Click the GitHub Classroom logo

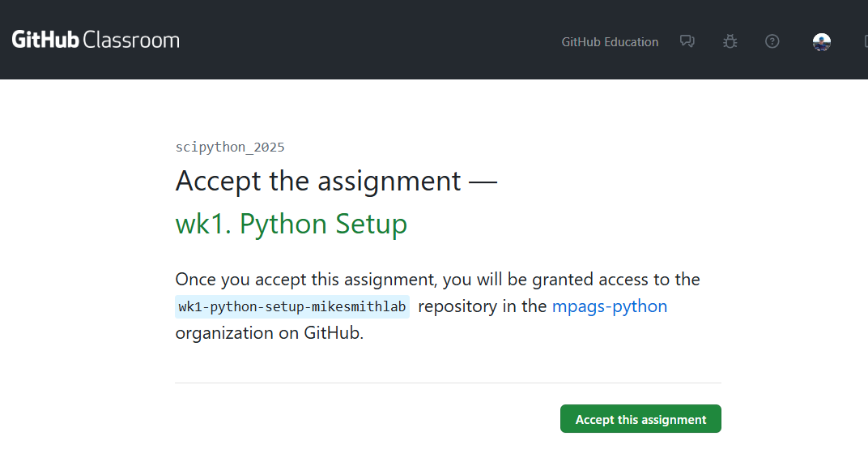coord(96,40)
